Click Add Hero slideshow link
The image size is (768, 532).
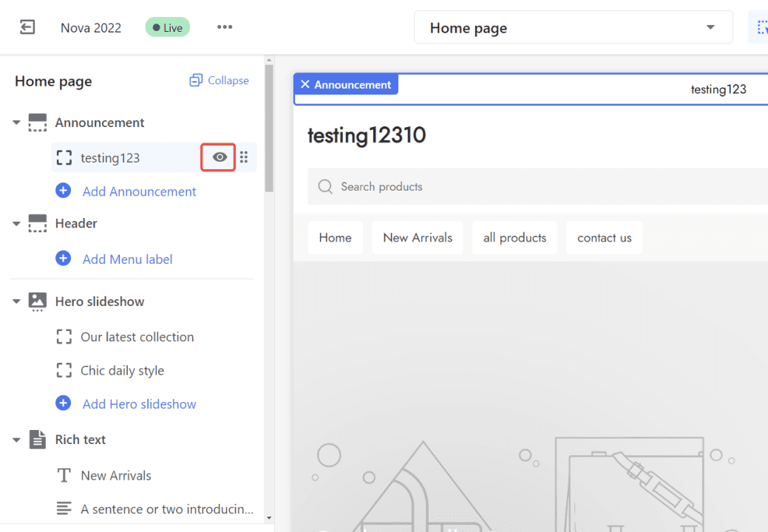pos(139,404)
